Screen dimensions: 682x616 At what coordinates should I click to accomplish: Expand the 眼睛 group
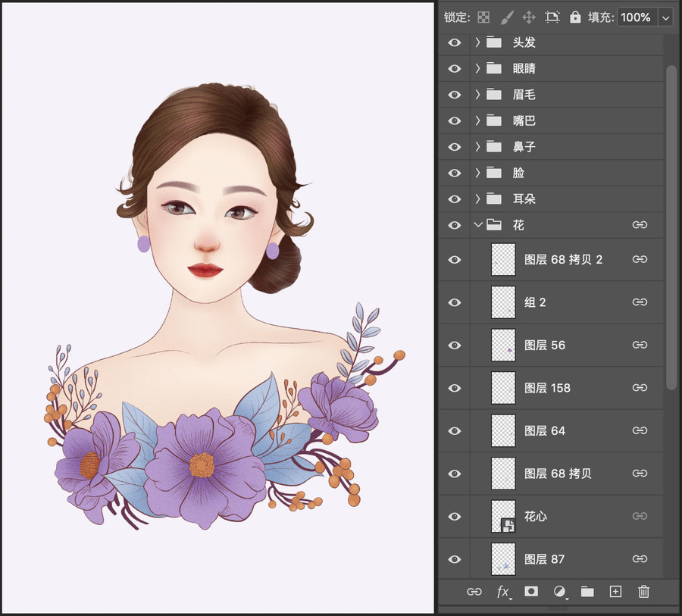[x=478, y=68]
